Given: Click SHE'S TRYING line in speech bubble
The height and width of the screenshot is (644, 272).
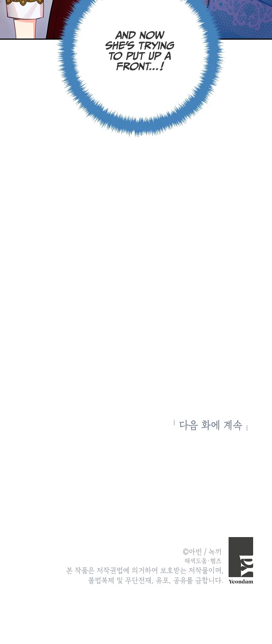Looking at the screenshot, I should (x=140, y=46).
